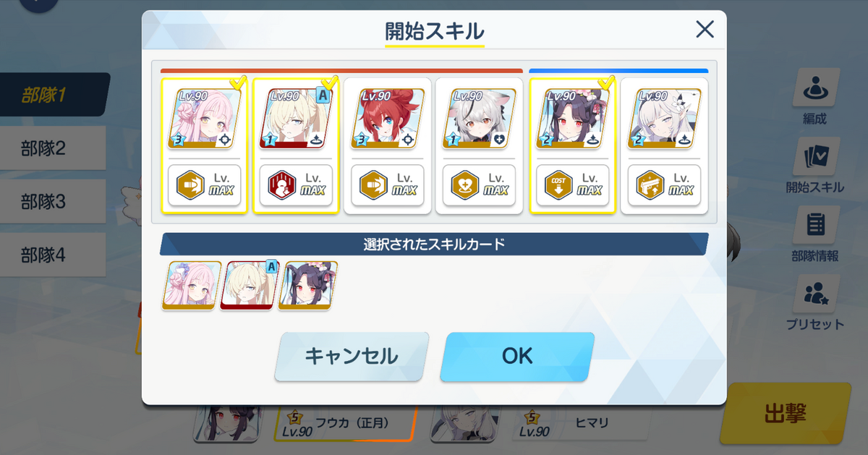Confirm with the OK button
The image size is (868, 455).
tap(517, 357)
